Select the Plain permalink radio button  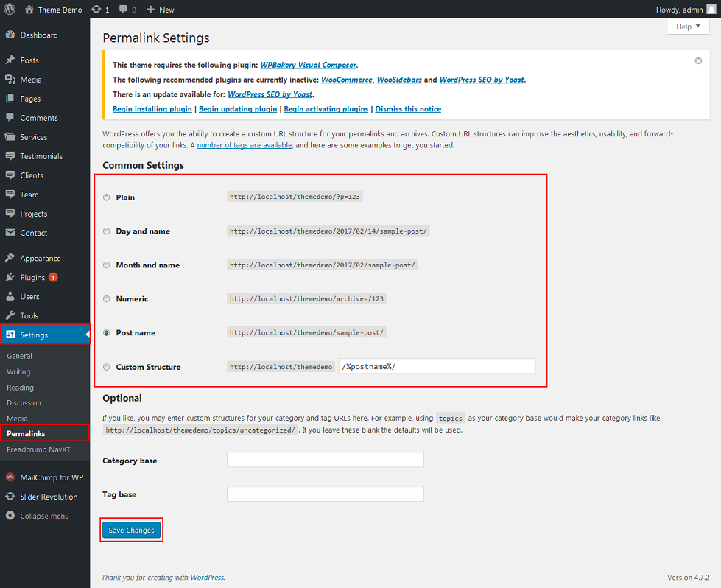click(x=107, y=197)
